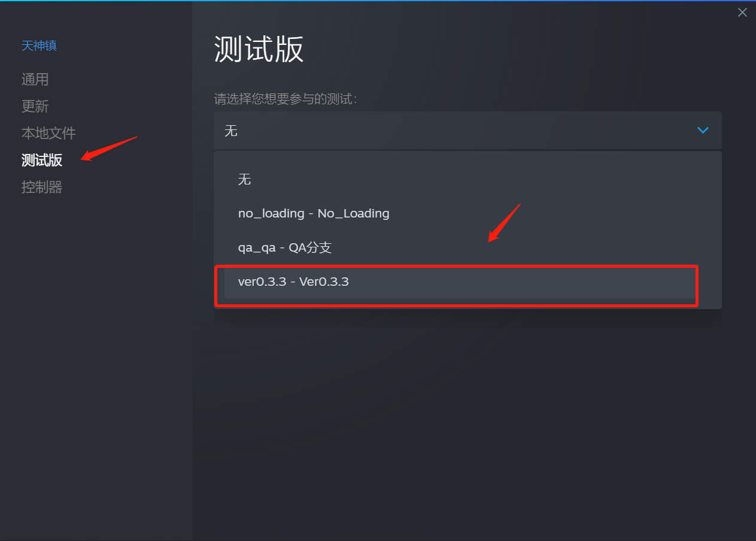Click the red arrow above ver0.3.3 option
The width and height of the screenshot is (756, 541).
[504, 223]
